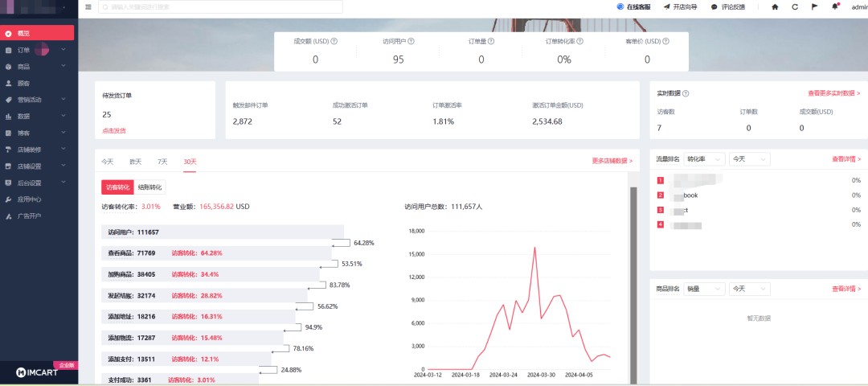Image resolution: width=868 pixels, height=386 pixels.
Task: Open the 概览 overview icon in sidebar
Action: coord(8,33)
